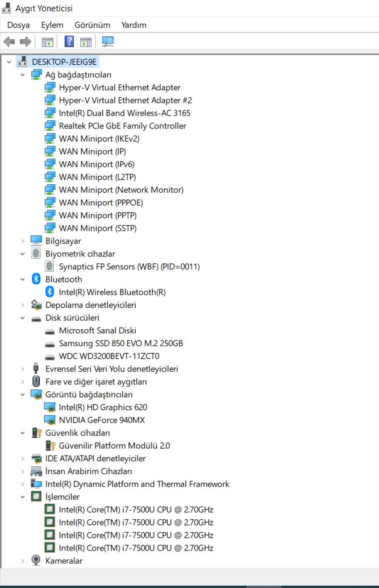Click the icon beside Intel(R) Dynamic Platform and Thermal Framework
The image size is (379, 588).
pyautogui.click(x=36, y=484)
